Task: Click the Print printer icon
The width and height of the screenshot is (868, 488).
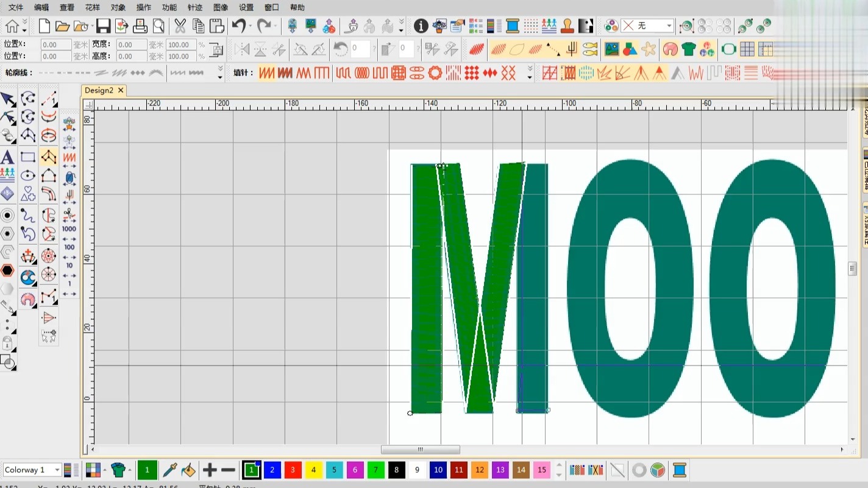Action: 140,26
